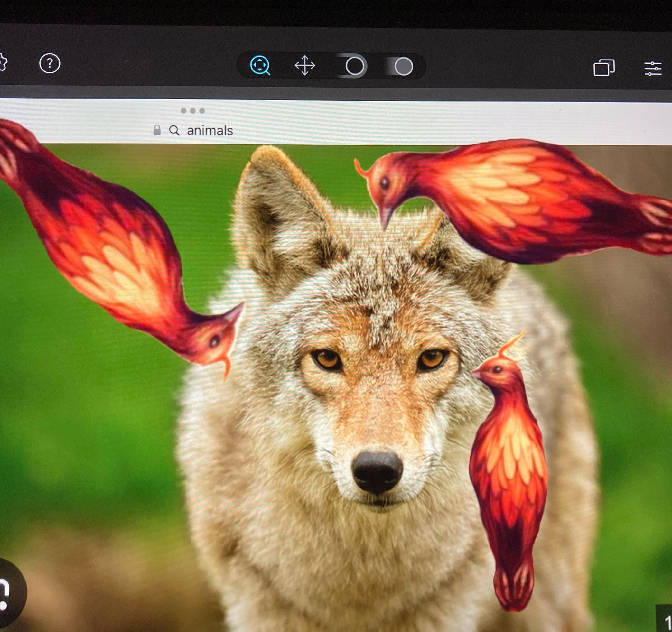Toggle the filled gray circle switch

coord(403,66)
